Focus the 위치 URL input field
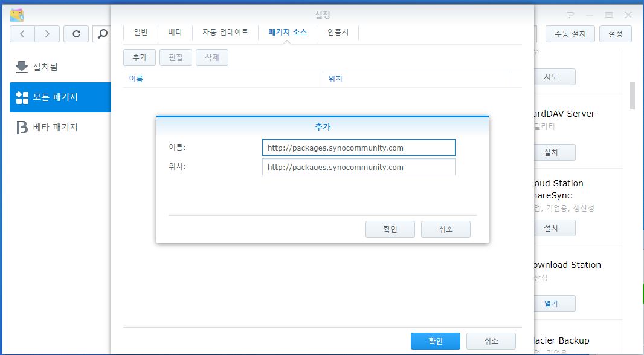Image resolution: width=644 pixels, height=355 pixels. tap(359, 167)
